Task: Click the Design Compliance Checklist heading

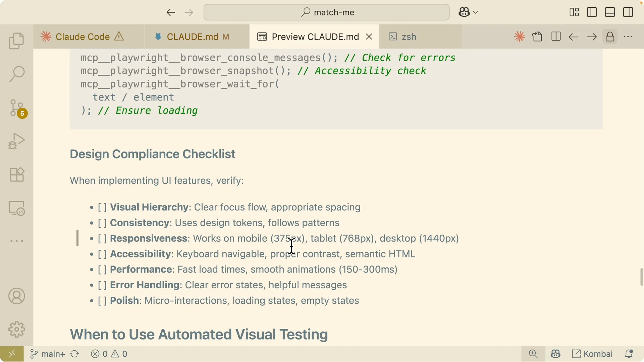Action: point(153,154)
